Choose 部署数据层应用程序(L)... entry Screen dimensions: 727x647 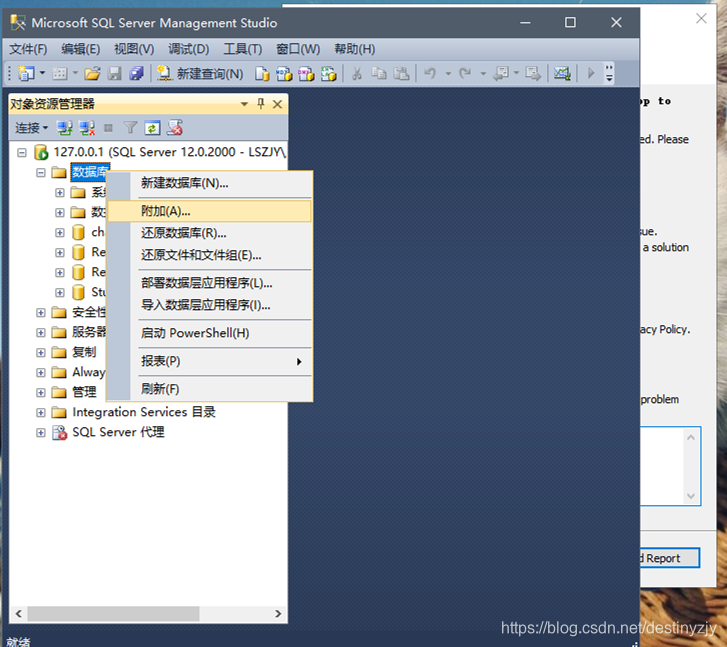[x=207, y=283]
